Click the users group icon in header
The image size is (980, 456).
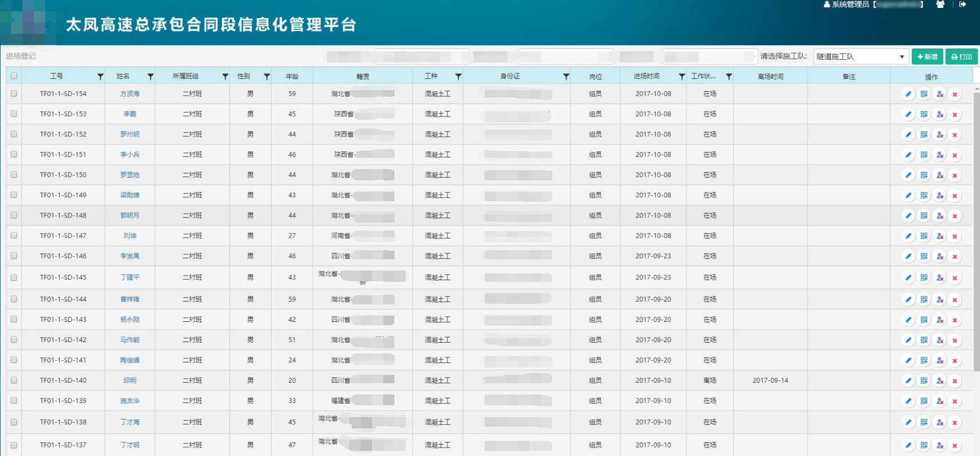point(940,5)
